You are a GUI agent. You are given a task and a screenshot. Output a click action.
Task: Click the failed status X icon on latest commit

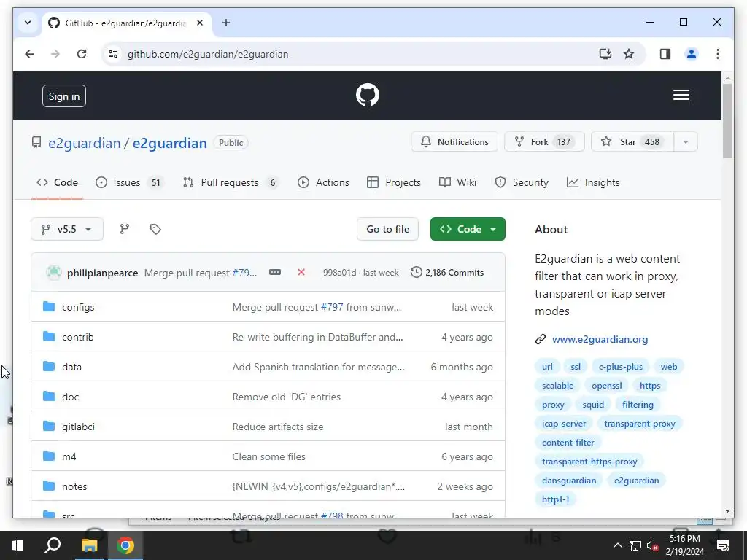[x=301, y=273]
